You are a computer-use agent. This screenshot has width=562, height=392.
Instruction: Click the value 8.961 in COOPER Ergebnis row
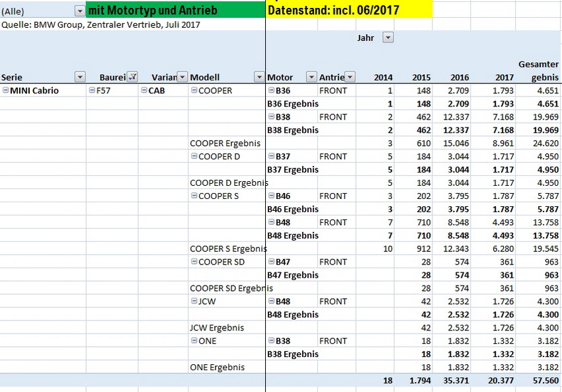coord(503,143)
